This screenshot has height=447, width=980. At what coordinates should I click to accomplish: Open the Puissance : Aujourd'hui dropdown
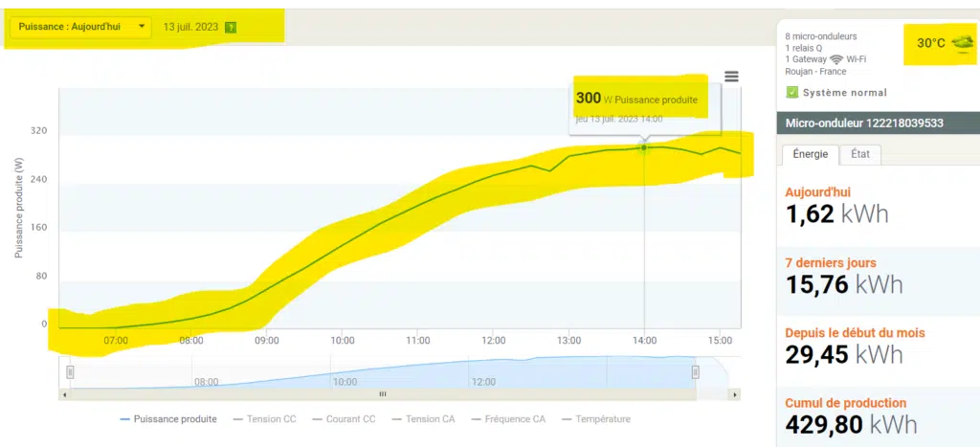[x=79, y=27]
